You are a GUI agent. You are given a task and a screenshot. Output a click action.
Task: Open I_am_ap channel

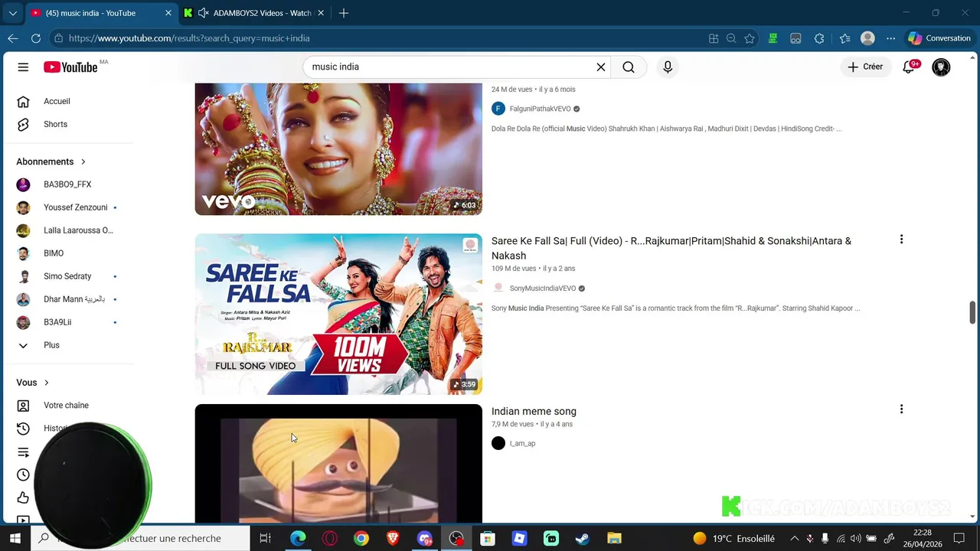pyautogui.click(x=522, y=443)
